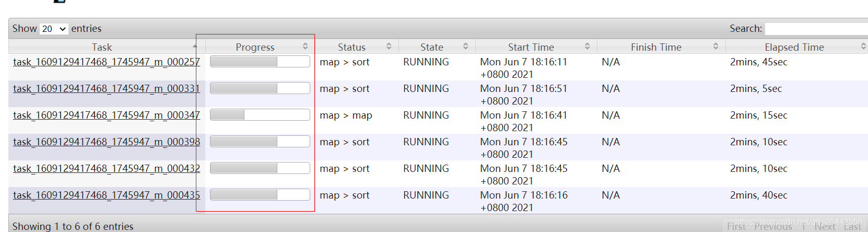868x232 pixels.
Task: Jump to the First page
Action: [x=736, y=226]
